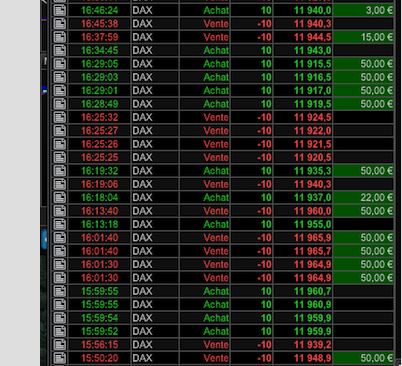
Task: Open order ticket icon for 16:29:03 trade
Action: click(60, 77)
